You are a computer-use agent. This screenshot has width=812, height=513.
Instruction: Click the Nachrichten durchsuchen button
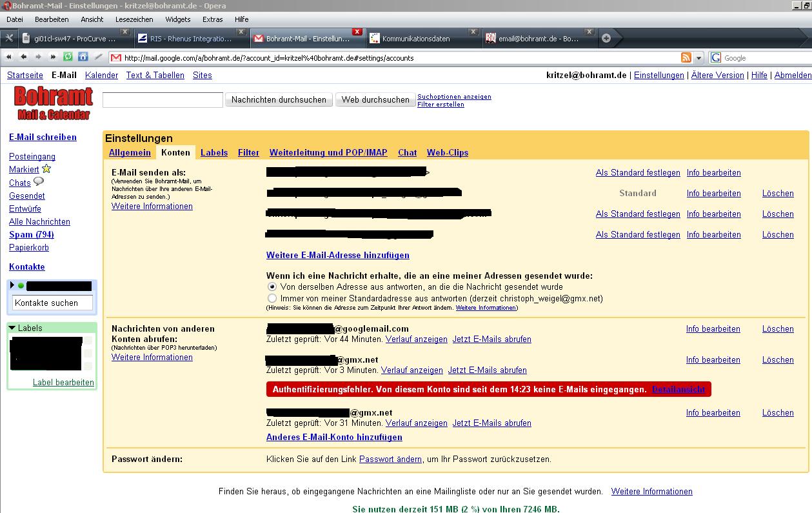pos(279,99)
